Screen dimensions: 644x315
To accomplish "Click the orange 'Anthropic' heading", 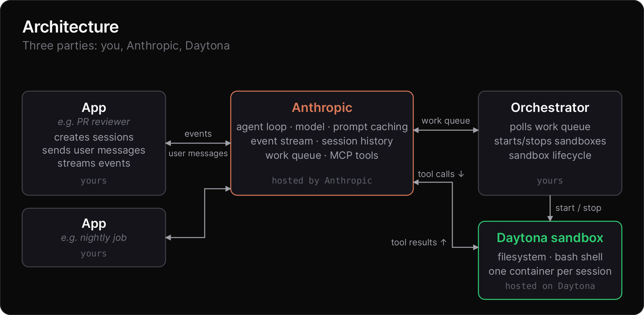I will [322, 107].
